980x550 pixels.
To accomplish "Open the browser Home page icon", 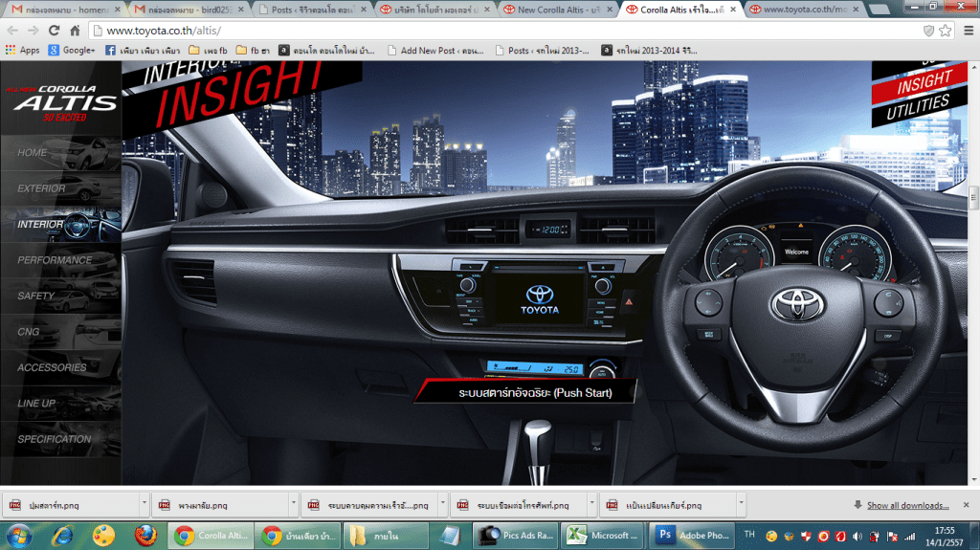I will click(75, 31).
